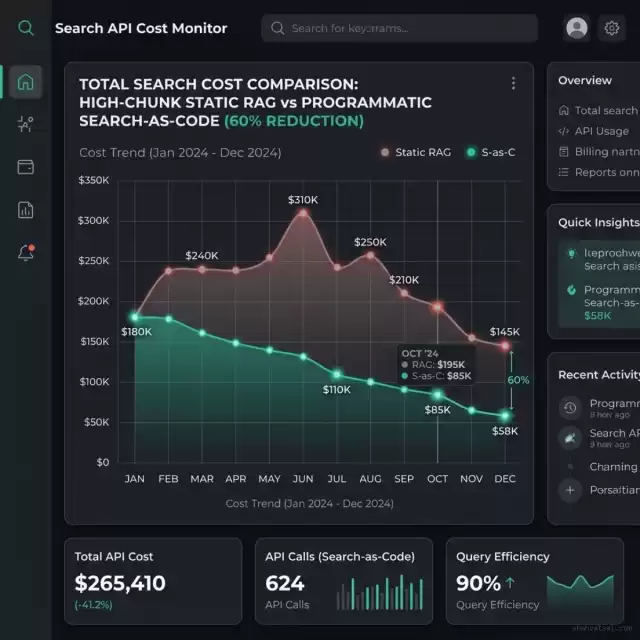The height and width of the screenshot is (640, 640).
Task: Toggle the S-as-C legend series
Action: click(491, 152)
